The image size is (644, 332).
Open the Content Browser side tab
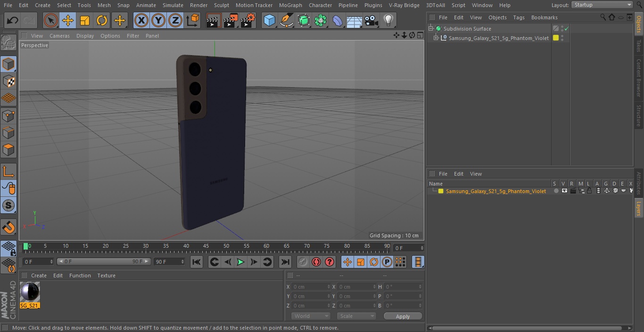click(x=639, y=77)
